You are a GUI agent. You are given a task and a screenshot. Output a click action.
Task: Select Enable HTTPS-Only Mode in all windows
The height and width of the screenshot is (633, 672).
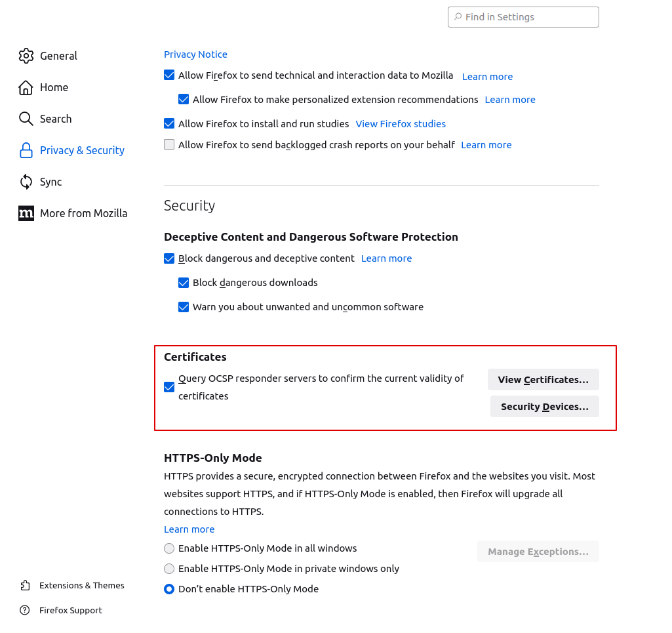tap(169, 548)
